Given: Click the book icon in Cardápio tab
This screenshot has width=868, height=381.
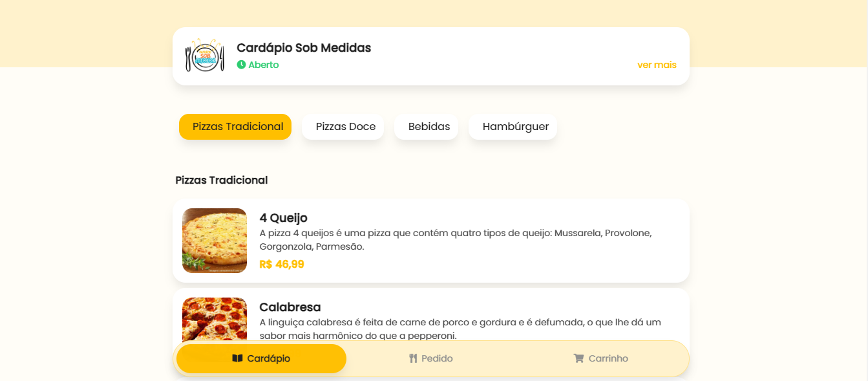Looking at the screenshot, I should (237, 358).
